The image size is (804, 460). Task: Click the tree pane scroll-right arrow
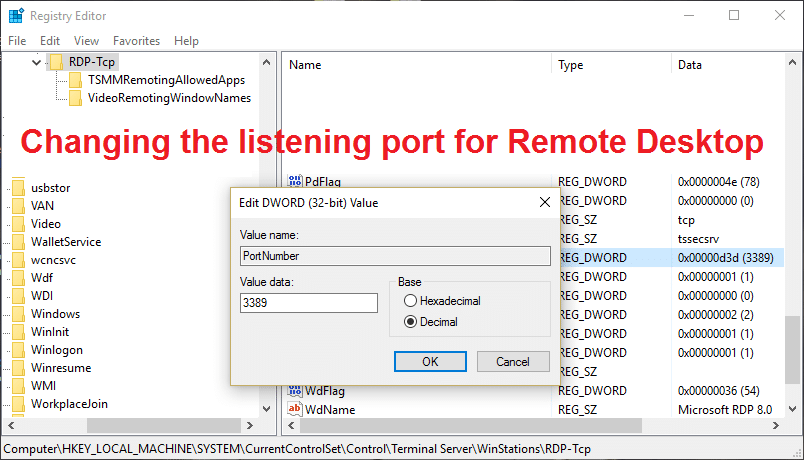coord(250,425)
